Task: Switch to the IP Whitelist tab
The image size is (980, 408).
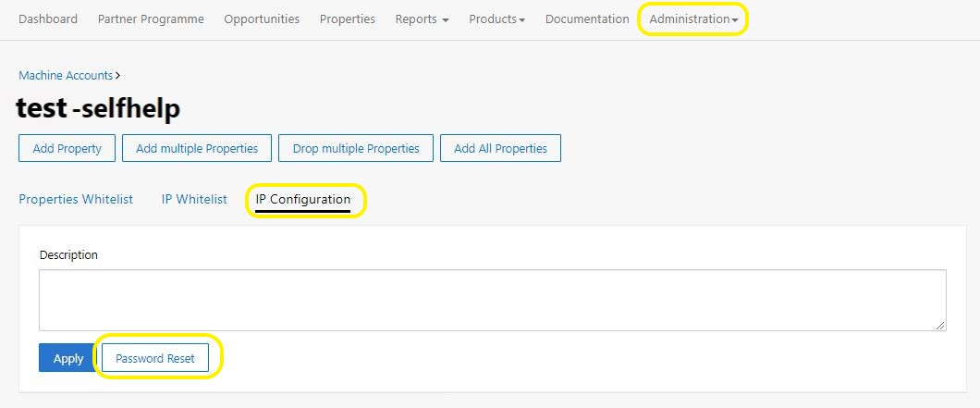Action: click(194, 199)
